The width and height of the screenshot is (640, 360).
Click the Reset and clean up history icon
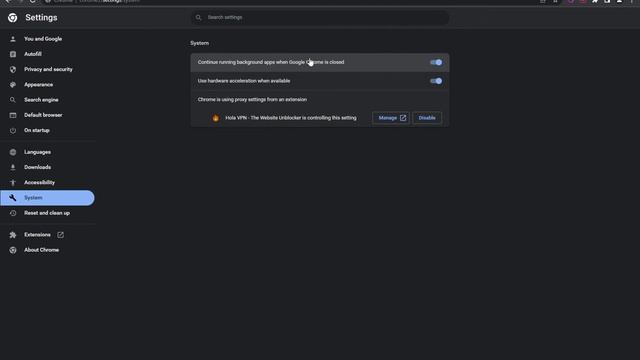[x=13, y=213]
